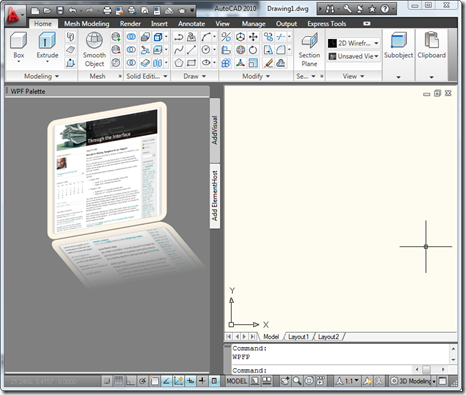The width and height of the screenshot is (466, 395).
Task: Select the Polygon draw tool
Action: [x=179, y=63]
